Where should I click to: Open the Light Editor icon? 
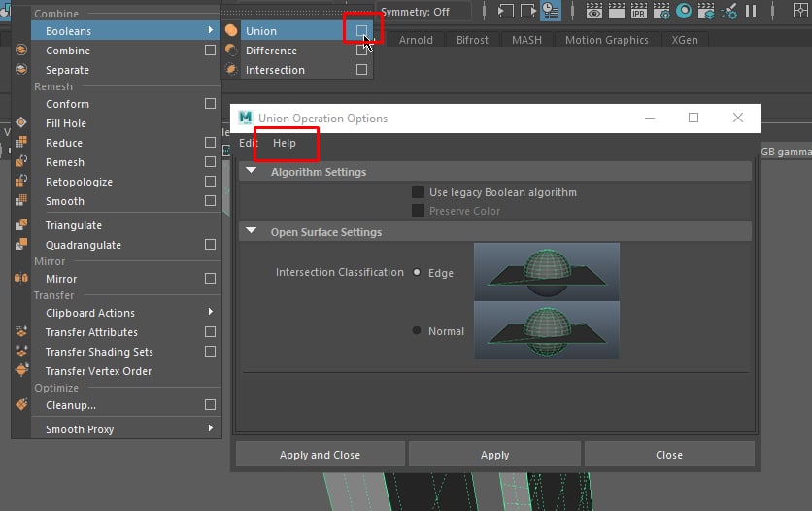(728, 11)
